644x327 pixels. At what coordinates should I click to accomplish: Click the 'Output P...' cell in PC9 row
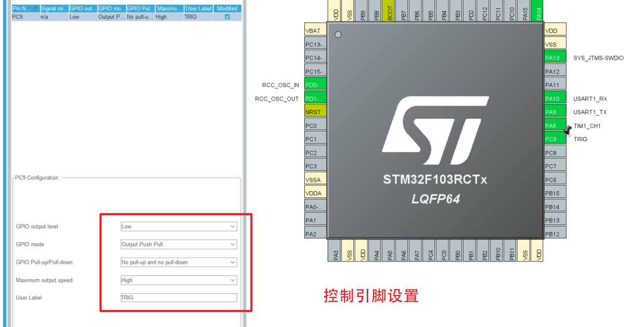tap(111, 17)
